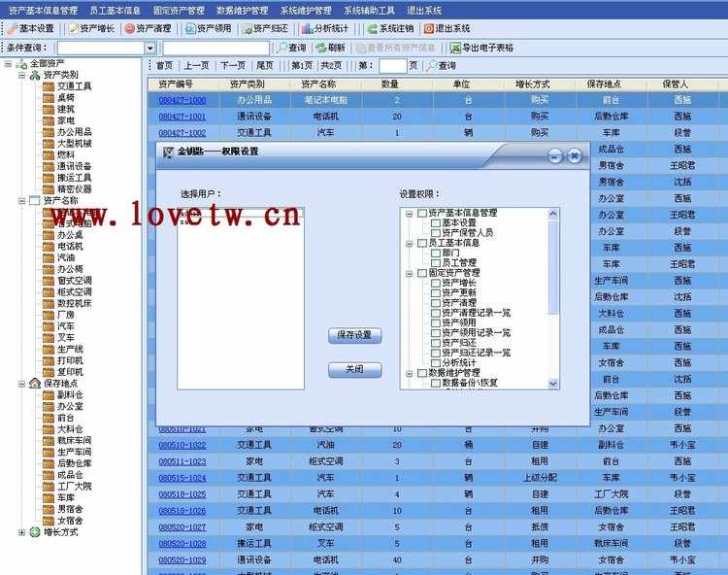
Task: Check the 部门 permission checkbox
Action: 436,254
